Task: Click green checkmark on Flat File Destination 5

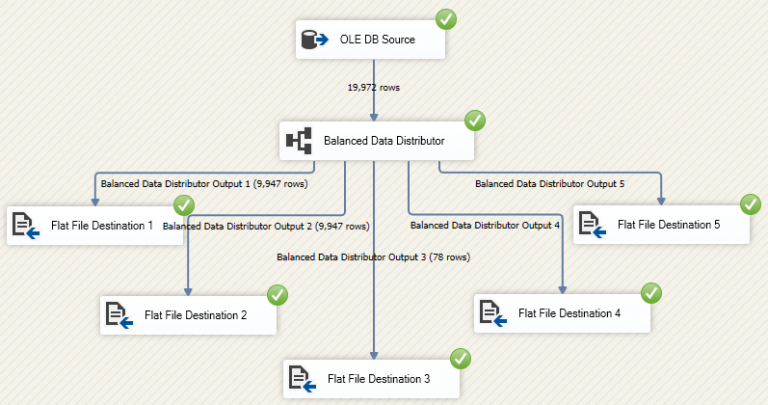Action: coord(750,204)
